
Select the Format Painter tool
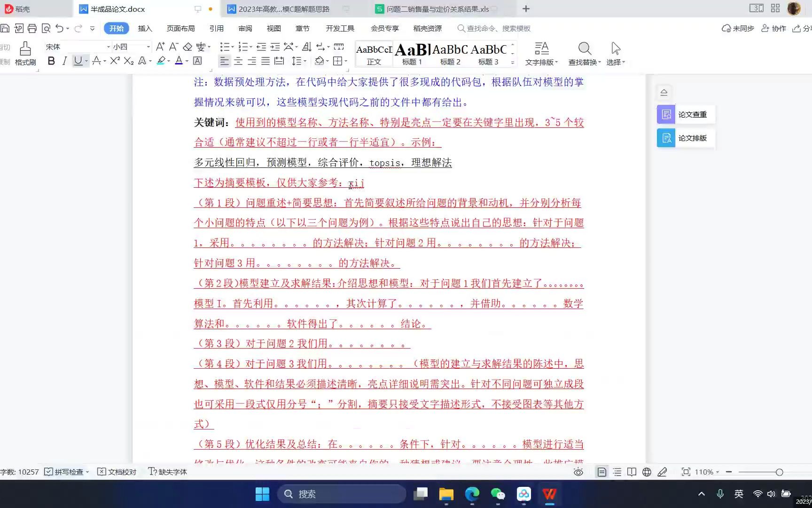point(25,52)
